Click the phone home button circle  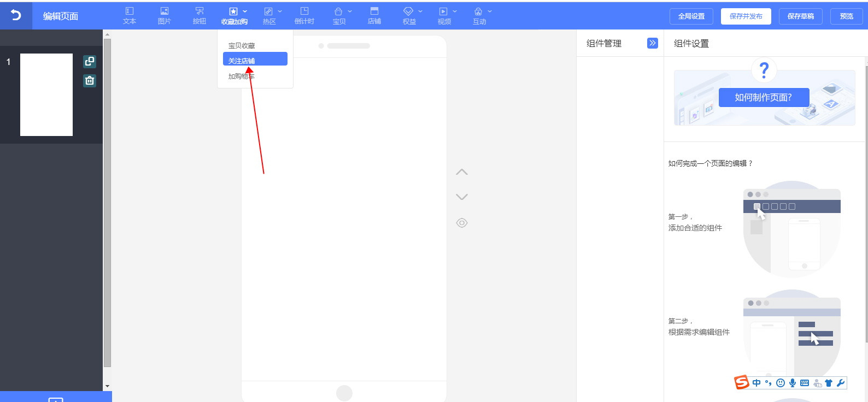[344, 393]
